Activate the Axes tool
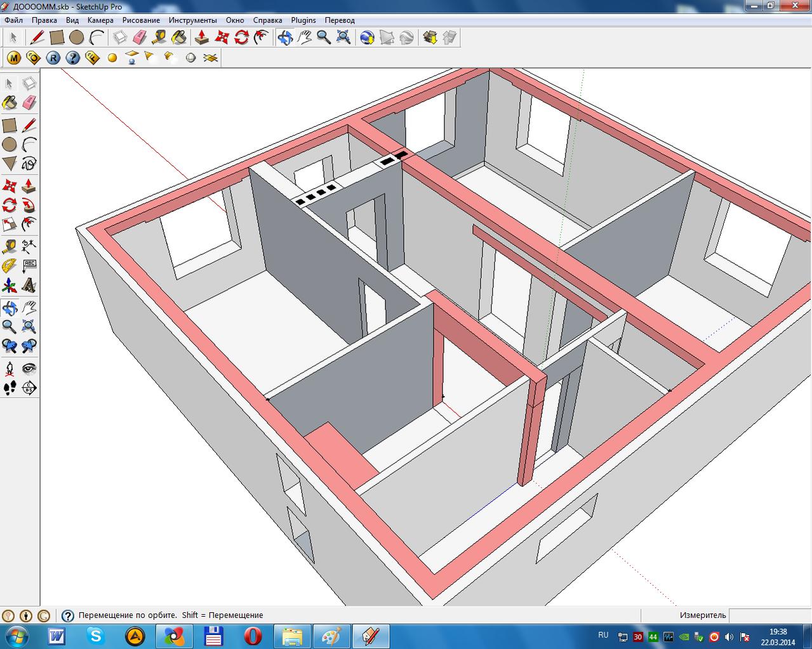Image resolution: width=812 pixels, height=649 pixels. [10, 285]
